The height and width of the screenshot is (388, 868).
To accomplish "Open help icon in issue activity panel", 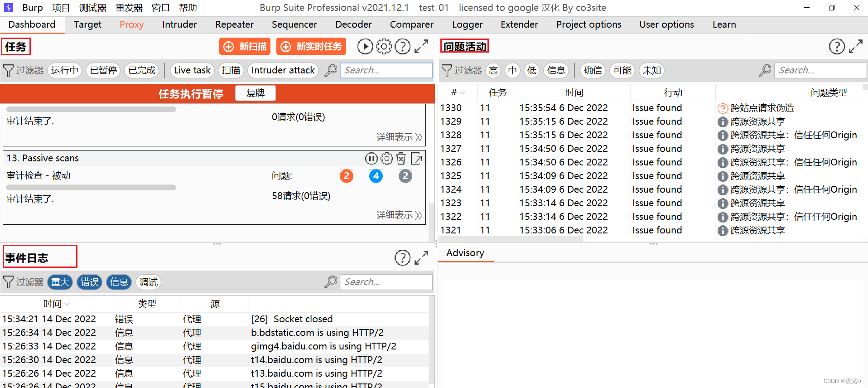I will click(837, 46).
